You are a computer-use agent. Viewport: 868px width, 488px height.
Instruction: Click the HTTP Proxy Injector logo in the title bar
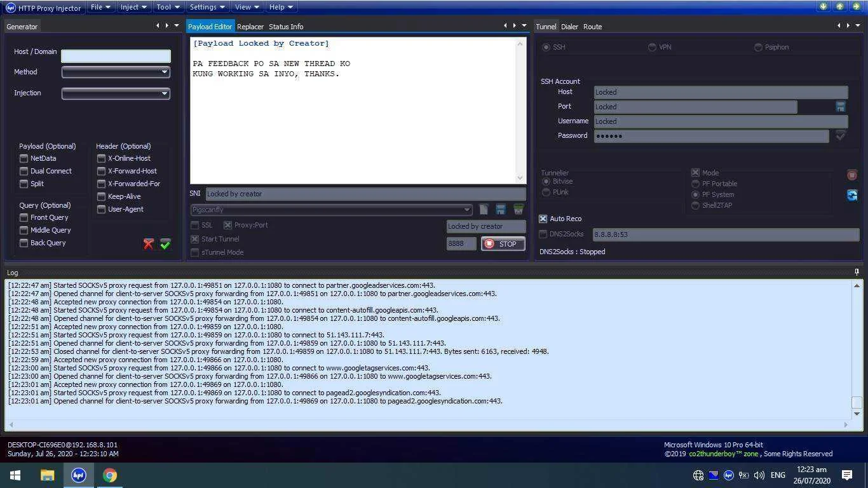tap(10, 8)
